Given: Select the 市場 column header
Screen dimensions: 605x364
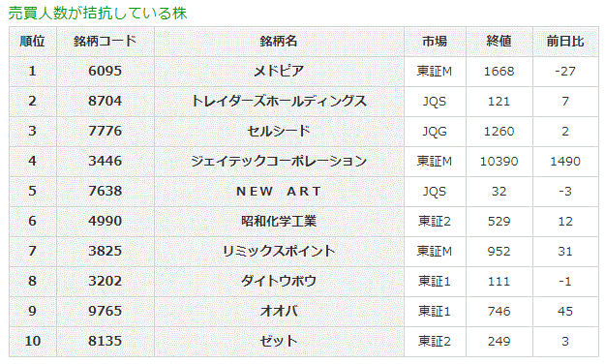Looking at the screenshot, I should tap(435, 41).
